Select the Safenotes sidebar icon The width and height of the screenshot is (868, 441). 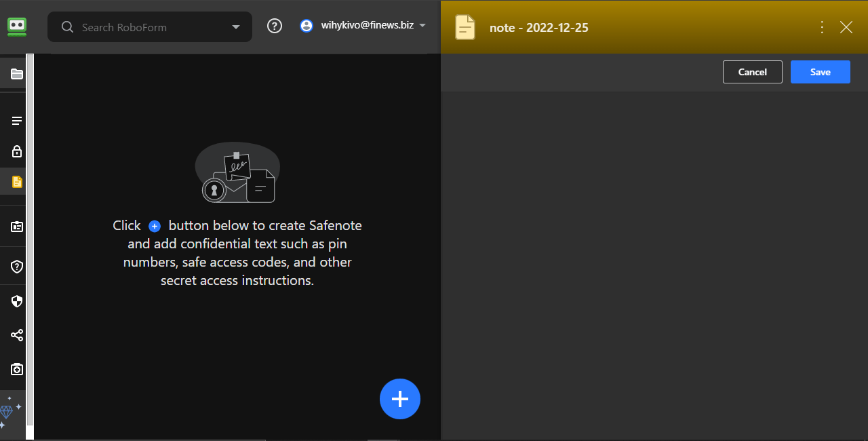pyautogui.click(x=16, y=181)
